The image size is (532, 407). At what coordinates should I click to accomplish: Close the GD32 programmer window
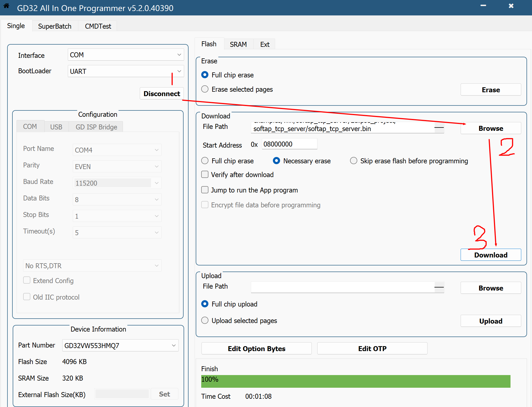coord(511,6)
